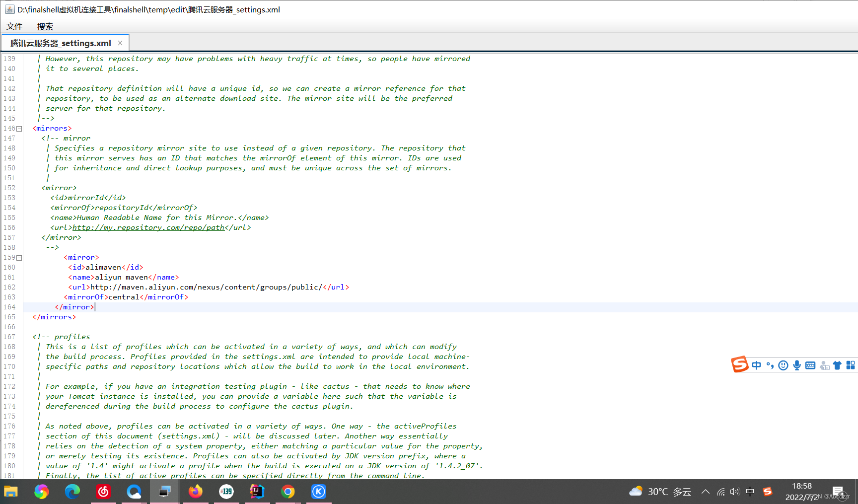
Task: Click the opening <mirrors> tag line
Action: (x=52, y=128)
